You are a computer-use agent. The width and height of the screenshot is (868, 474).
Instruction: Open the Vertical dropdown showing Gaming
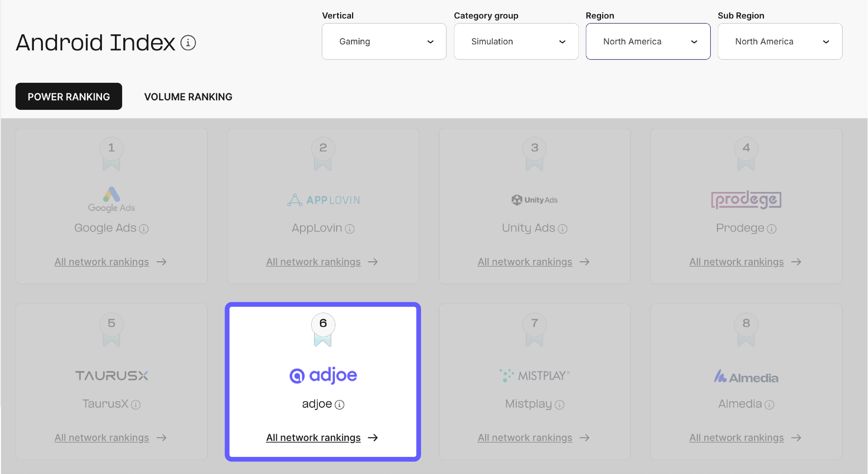384,41
